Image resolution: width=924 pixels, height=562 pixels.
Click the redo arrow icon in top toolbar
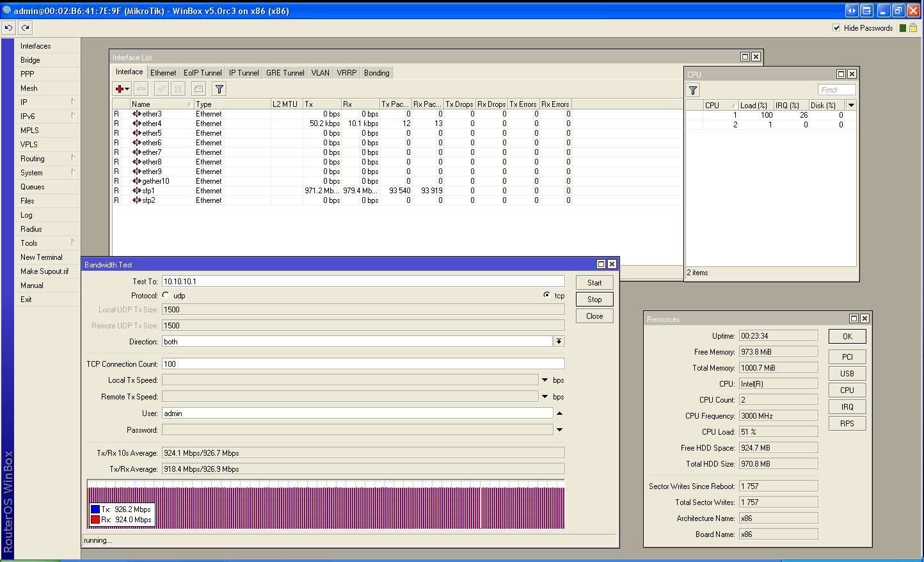coord(25,28)
